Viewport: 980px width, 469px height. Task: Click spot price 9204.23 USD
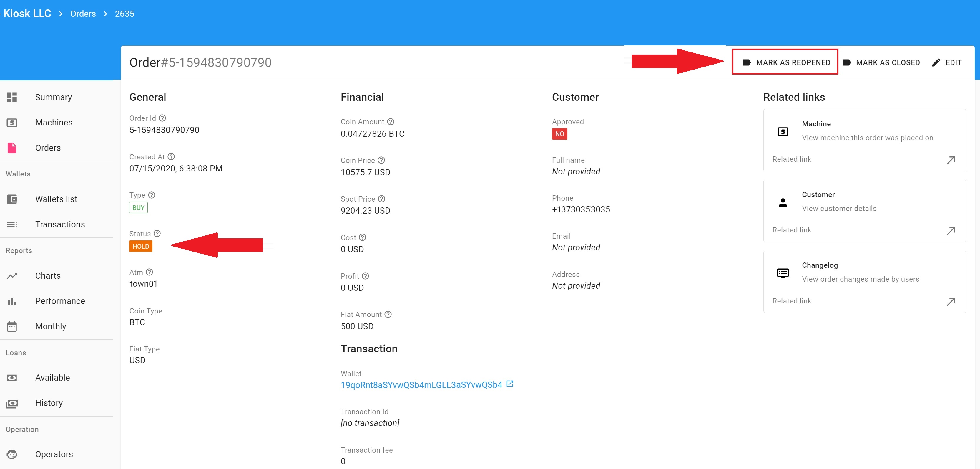coord(365,211)
